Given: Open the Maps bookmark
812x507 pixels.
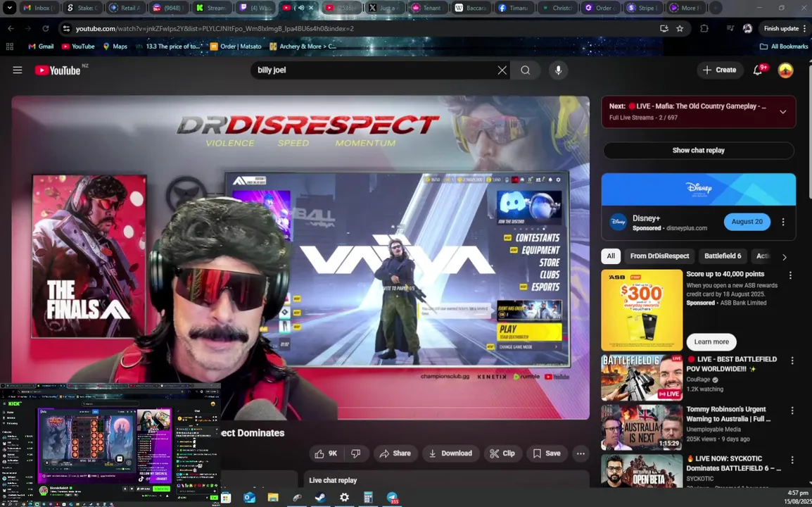Looking at the screenshot, I should (115, 46).
